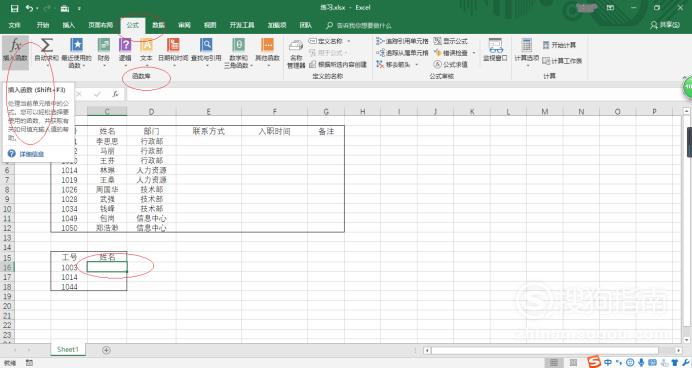Viewport: 692px width, 368px height.
Task: Open the Date & Time functions icon
Action: pyautogui.click(x=173, y=45)
